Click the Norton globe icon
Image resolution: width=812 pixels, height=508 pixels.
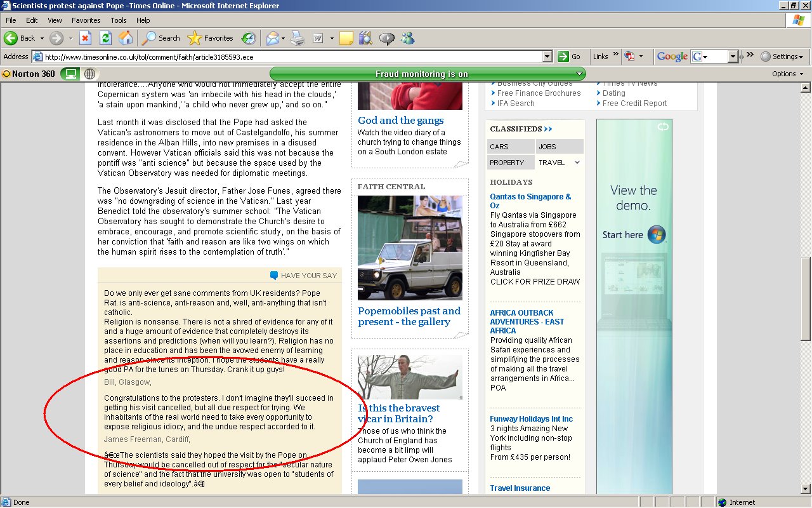(x=89, y=74)
